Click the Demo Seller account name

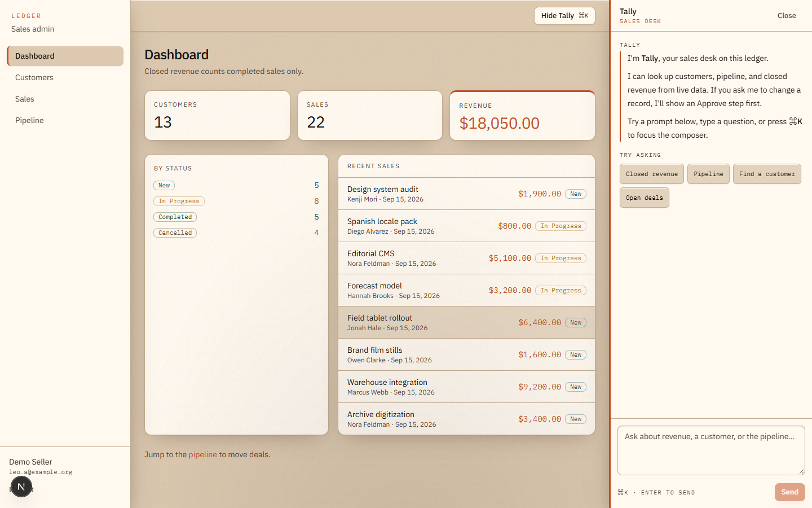coord(30,462)
